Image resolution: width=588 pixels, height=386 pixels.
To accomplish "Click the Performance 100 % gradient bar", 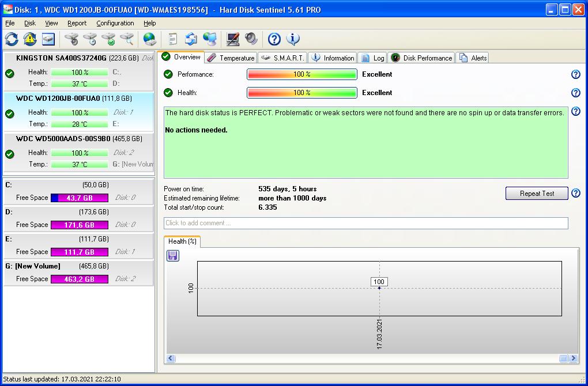I will click(x=302, y=74).
